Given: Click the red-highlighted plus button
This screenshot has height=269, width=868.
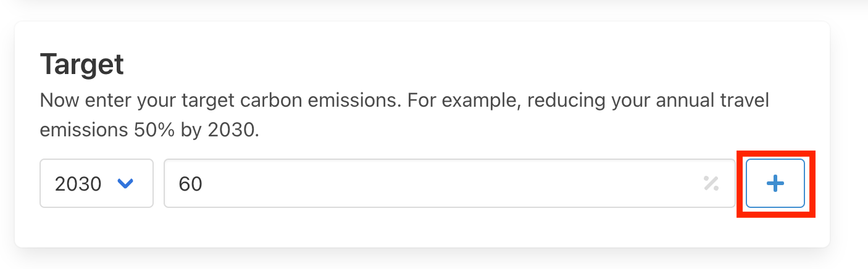Looking at the screenshot, I should click(x=775, y=183).
